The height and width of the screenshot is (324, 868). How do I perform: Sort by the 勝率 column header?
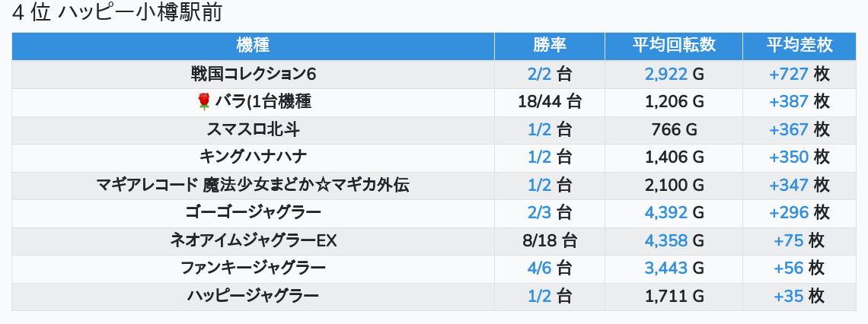[x=550, y=46]
